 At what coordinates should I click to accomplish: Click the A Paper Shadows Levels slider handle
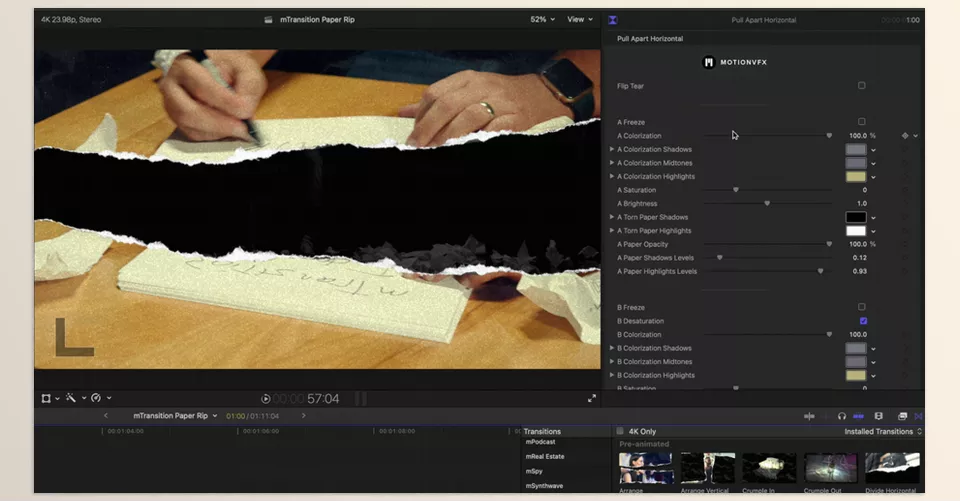tap(720, 258)
